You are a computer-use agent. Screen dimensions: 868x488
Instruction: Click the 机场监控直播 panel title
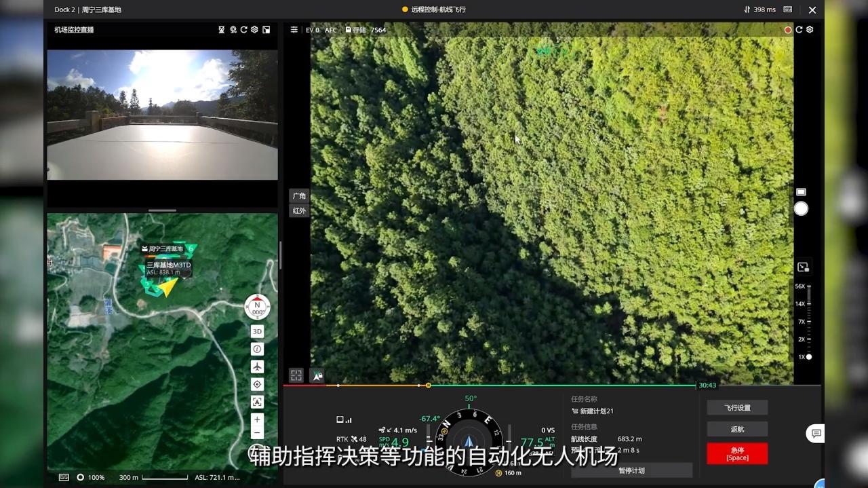click(x=75, y=30)
